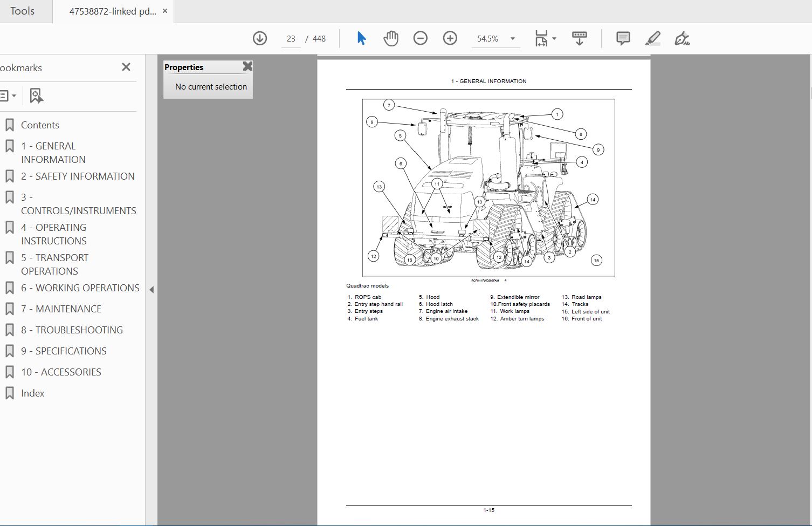Click the scrolling mode keyboard icon
Screen dimensions: 812x526
coord(580,38)
